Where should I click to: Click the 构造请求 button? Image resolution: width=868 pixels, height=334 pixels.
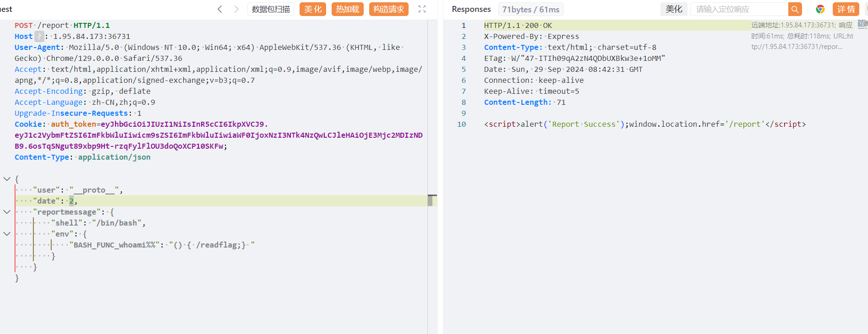coord(389,9)
